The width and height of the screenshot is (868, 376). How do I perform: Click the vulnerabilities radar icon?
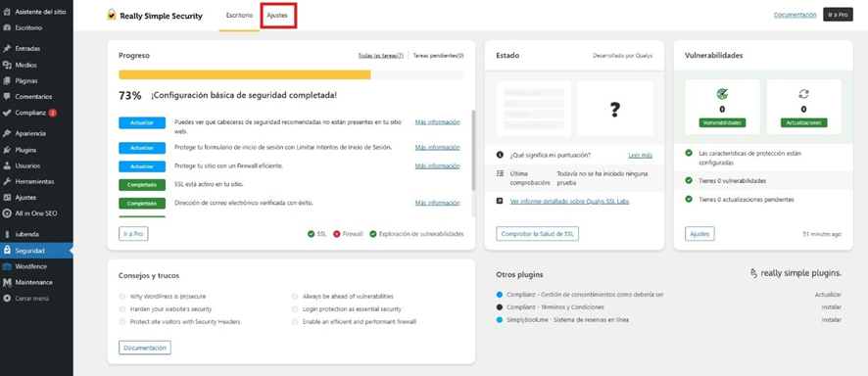(x=722, y=94)
